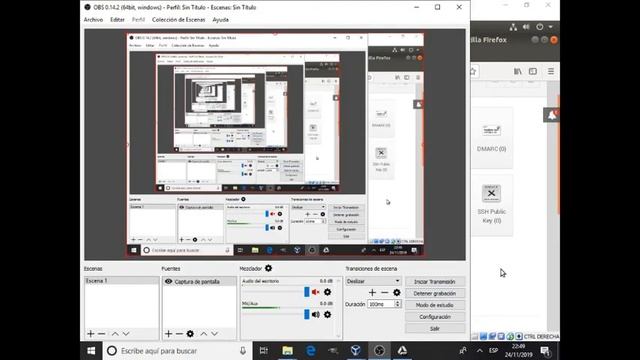Open the transition properties gear

397,293
